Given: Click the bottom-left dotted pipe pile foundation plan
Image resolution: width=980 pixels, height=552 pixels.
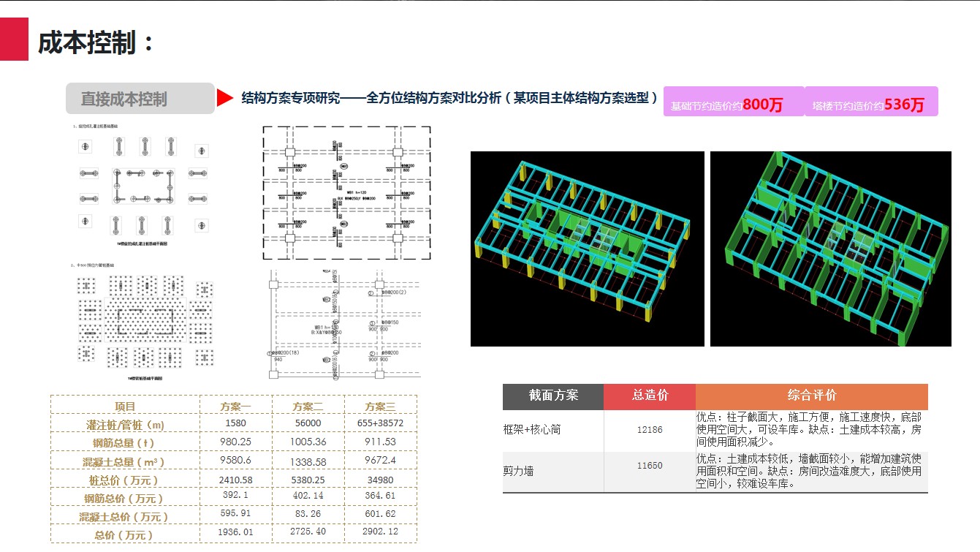Looking at the screenshot, I should 145,323.
